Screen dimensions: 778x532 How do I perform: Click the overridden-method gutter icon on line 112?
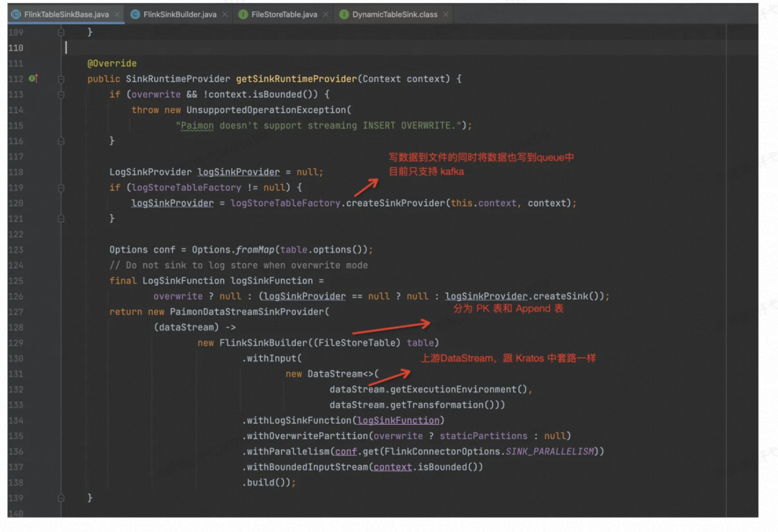point(33,78)
